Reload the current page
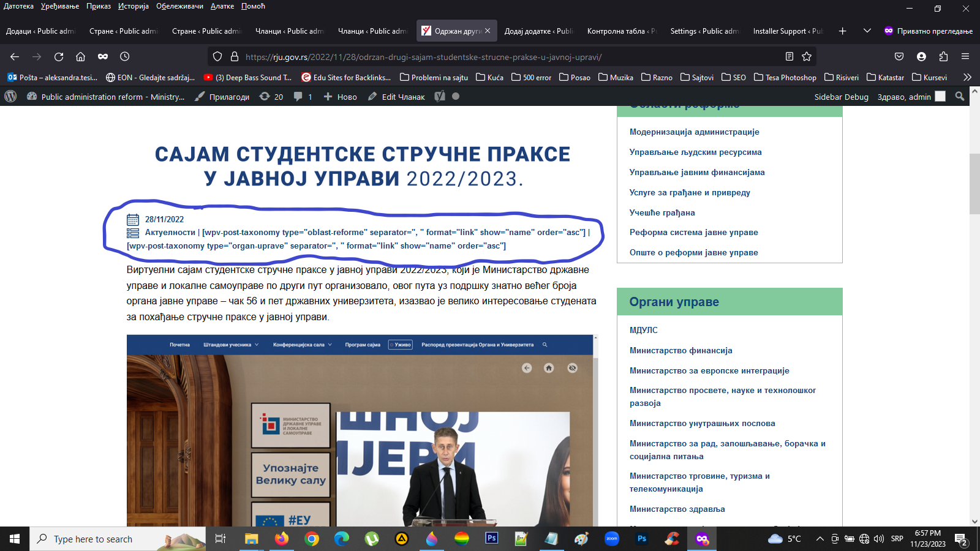980x551 pixels. pyautogui.click(x=59, y=56)
